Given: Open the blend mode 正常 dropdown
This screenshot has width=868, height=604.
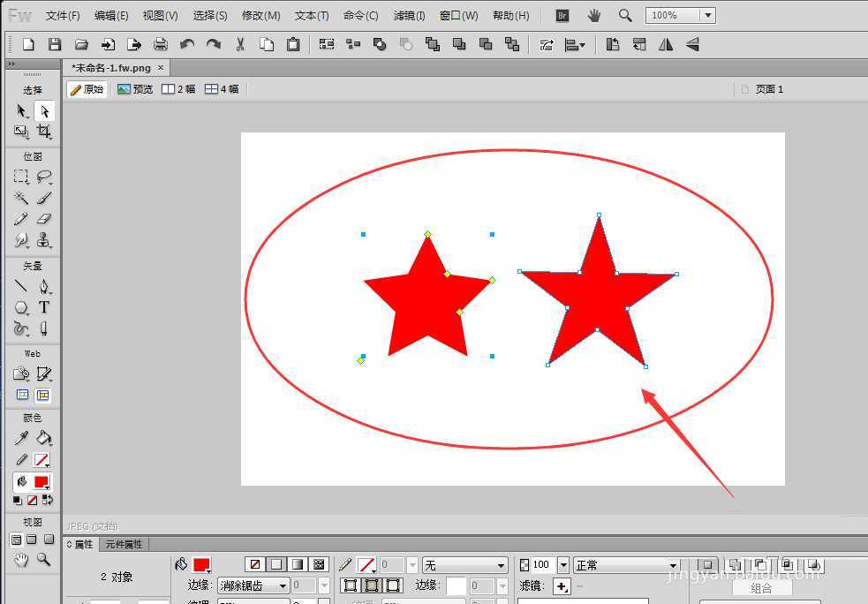Looking at the screenshot, I should click(x=673, y=565).
